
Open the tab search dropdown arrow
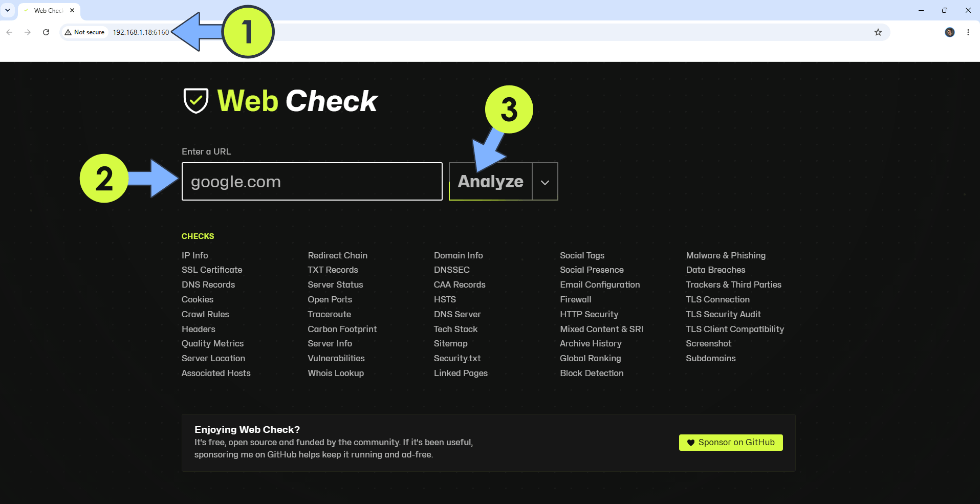click(8, 10)
